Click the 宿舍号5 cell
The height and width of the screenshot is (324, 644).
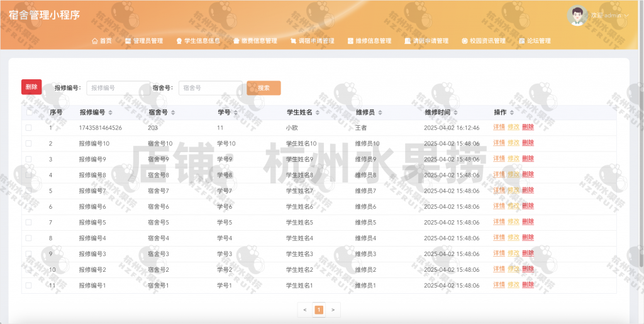(x=158, y=222)
